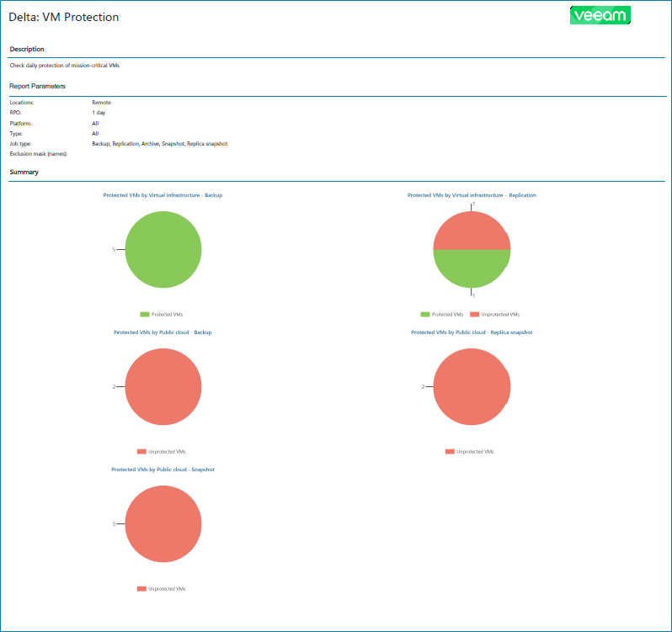Open 'Protected VMs by Virtual infrastructure - Replication' chart title

click(x=472, y=195)
